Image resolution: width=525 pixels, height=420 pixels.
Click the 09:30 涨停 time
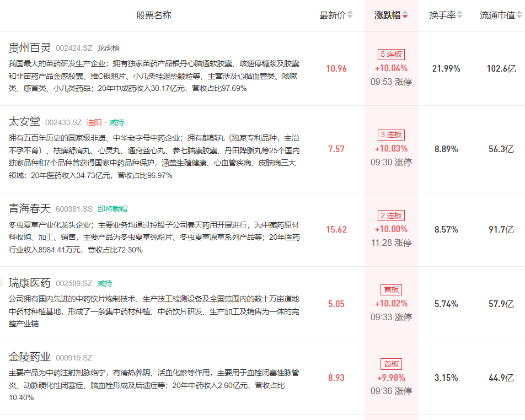[391, 162]
